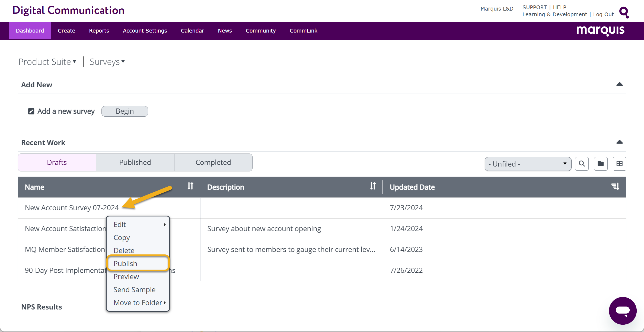Sort by Updated Date column icon
The width and height of the screenshot is (644, 332).
[x=615, y=186]
